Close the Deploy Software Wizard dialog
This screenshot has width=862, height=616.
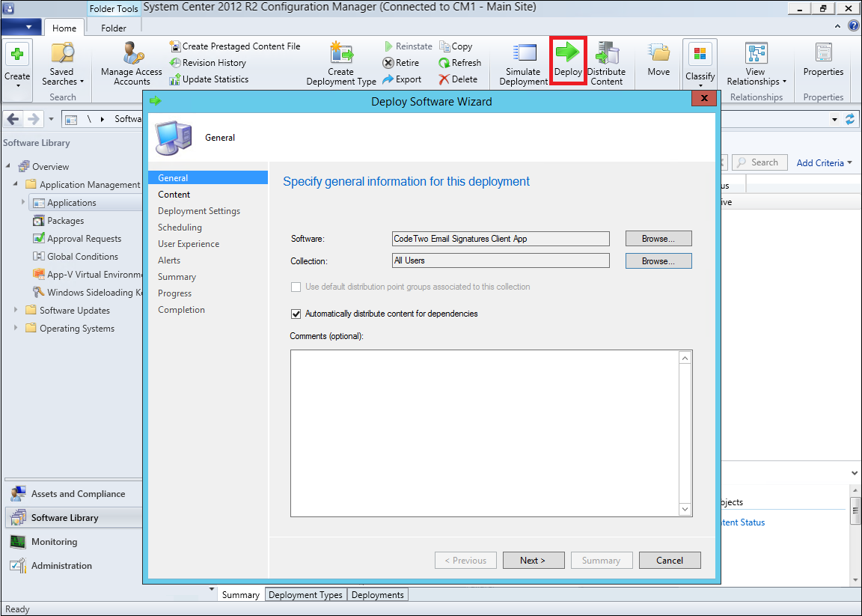704,99
